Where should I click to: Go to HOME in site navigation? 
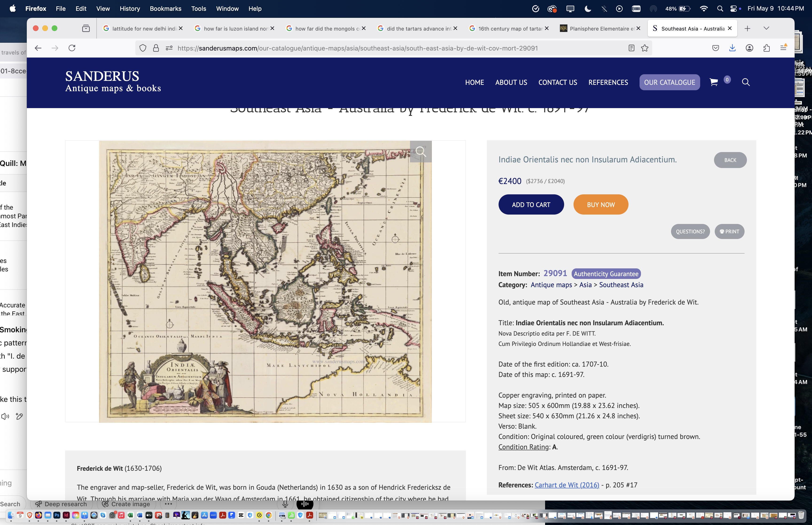[x=474, y=82]
